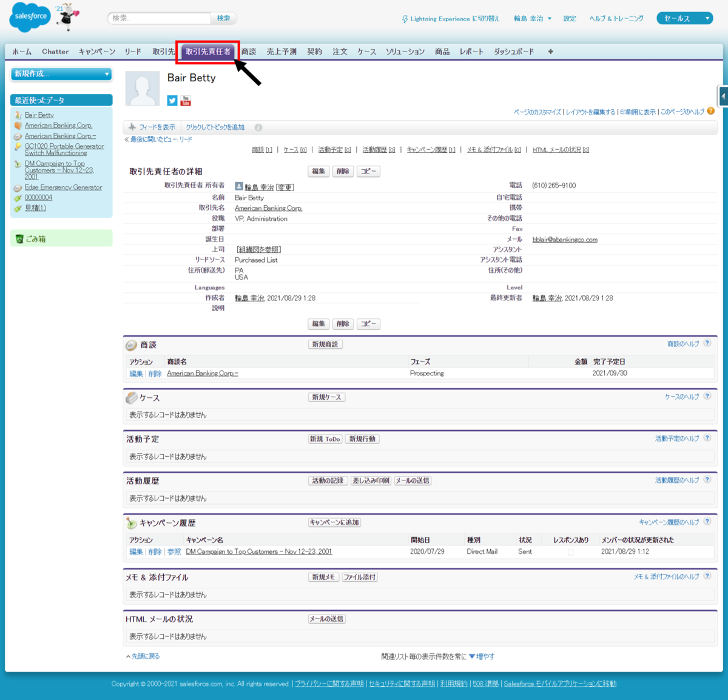Click 編集 link in 商談 row
728x700 pixels.
[136, 374]
